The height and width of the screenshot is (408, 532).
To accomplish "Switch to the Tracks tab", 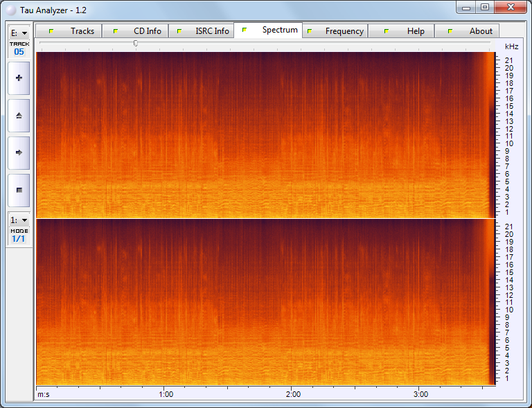I will coord(69,31).
